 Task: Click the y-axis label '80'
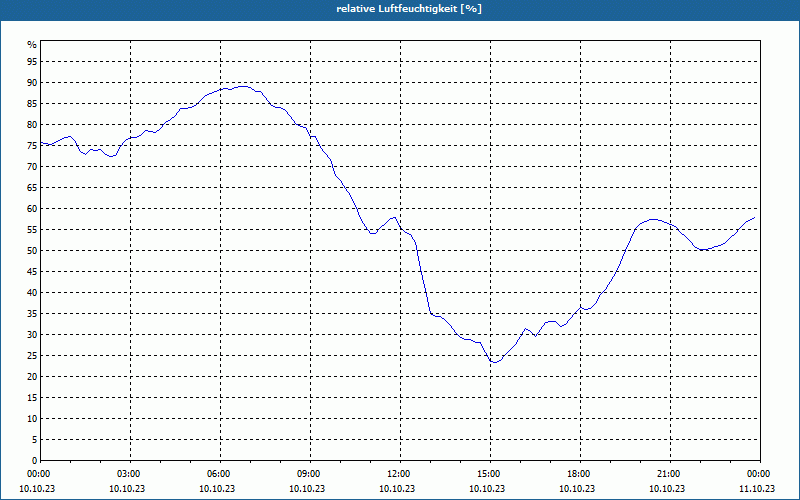coord(32,124)
